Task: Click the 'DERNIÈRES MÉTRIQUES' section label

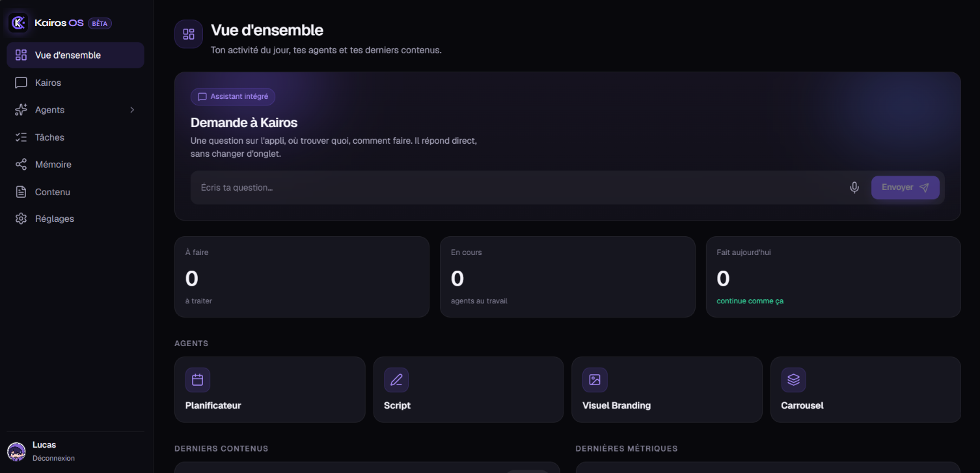Action: point(627,448)
